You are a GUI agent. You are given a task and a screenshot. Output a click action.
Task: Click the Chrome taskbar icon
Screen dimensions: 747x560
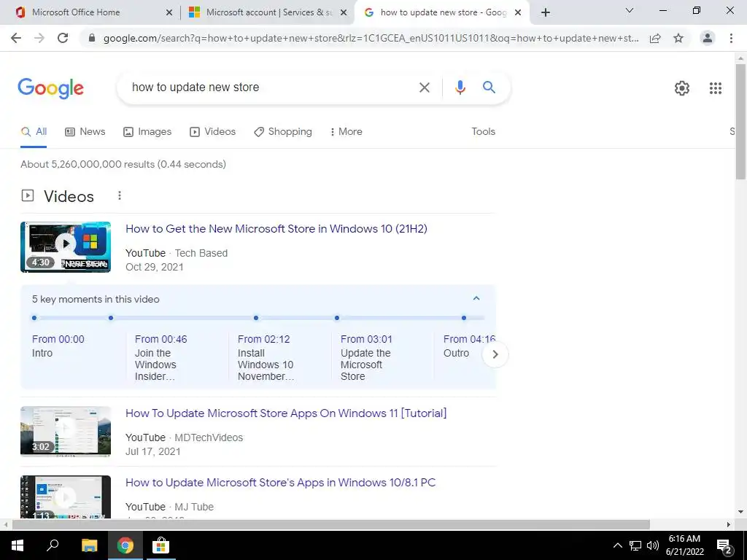coord(125,545)
